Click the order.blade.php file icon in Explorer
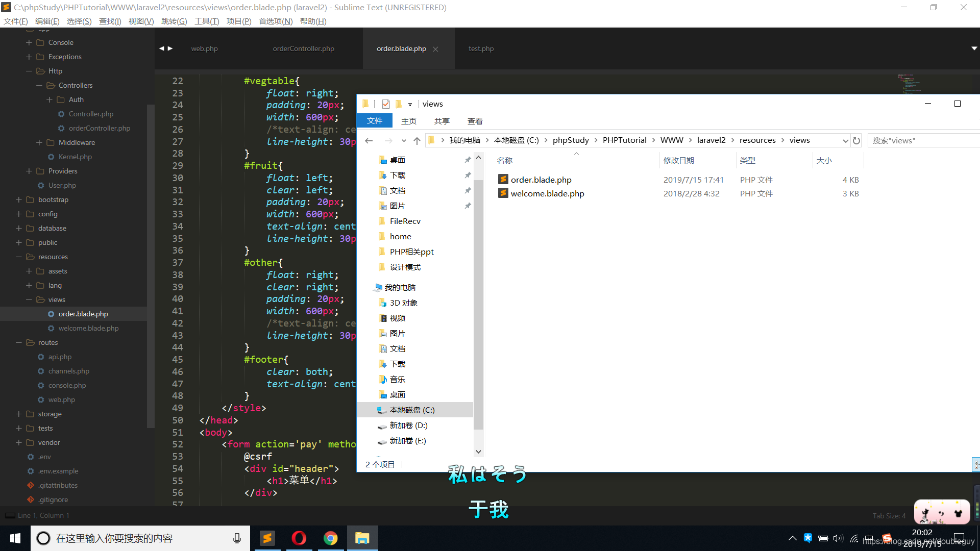Image resolution: width=980 pixels, height=551 pixels. [x=503, y=180]
